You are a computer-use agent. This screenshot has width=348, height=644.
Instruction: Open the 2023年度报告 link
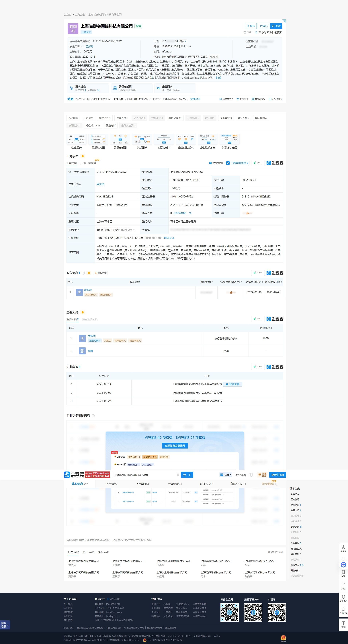coord(197,393)
